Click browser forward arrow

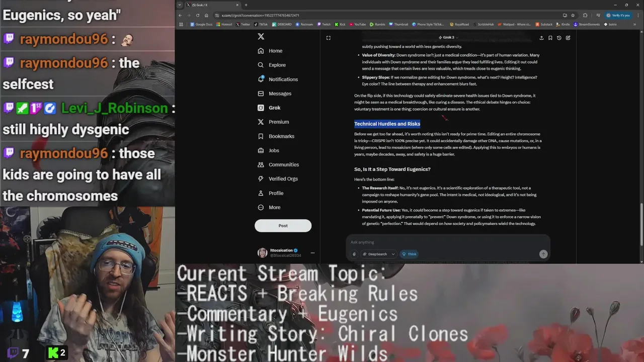point(189,15)
